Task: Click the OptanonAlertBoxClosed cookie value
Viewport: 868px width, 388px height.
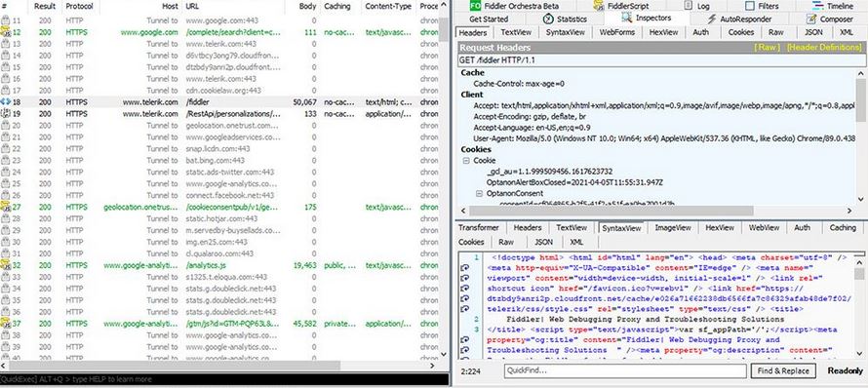Action: pos(574,182)
